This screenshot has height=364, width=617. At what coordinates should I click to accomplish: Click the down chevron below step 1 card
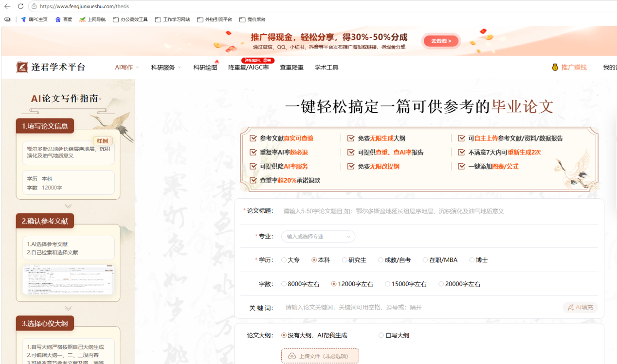(x=68, y=206)
